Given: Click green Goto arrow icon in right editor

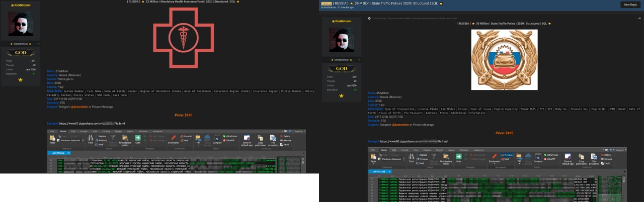Looking at the screenshot, I should coord(459,157).
